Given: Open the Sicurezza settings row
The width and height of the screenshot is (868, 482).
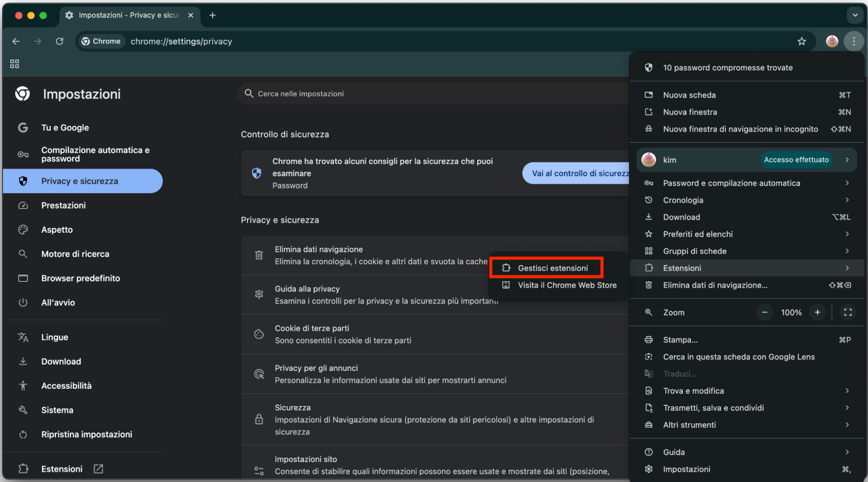Looking at the screenshot, I should pyautogui.click(x=435, y=419).
